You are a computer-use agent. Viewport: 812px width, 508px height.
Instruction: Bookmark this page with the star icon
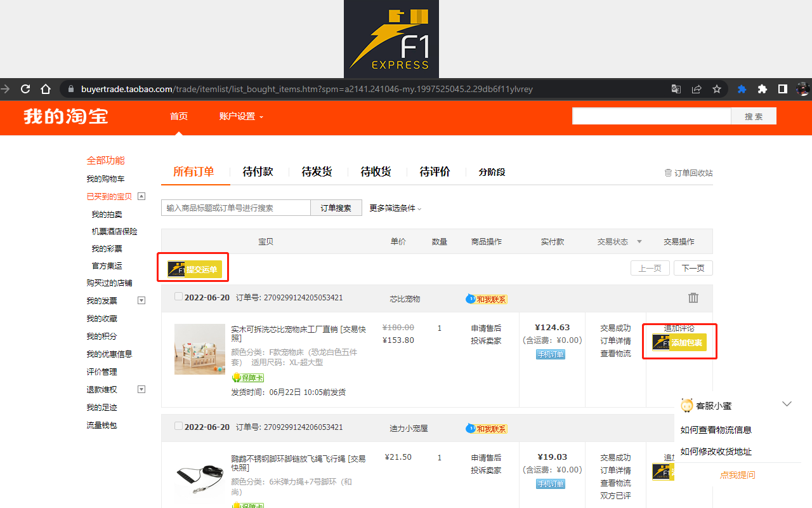(x=717, y=89)
